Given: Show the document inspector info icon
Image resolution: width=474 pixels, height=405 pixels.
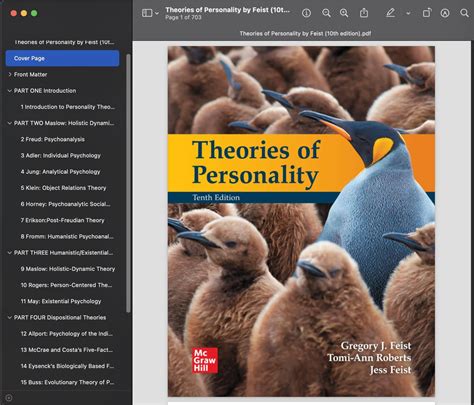Looking at the screenshot, I should click(306, 13).
